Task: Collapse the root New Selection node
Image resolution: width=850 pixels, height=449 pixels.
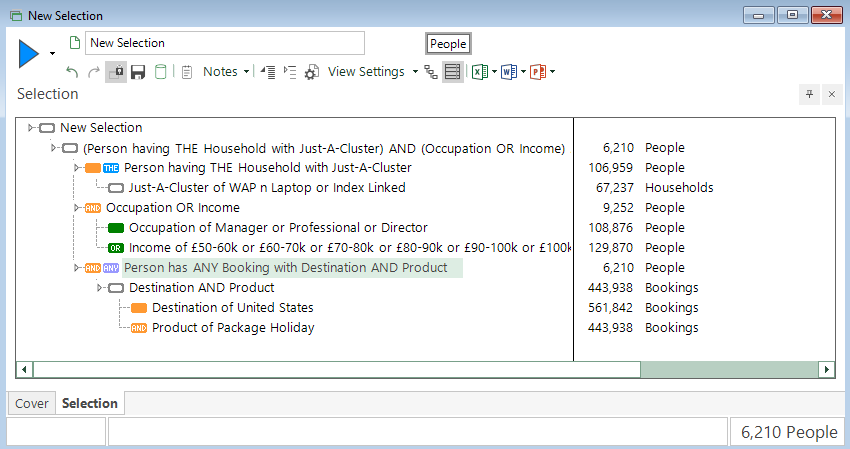Action: [x=31, y=127]
